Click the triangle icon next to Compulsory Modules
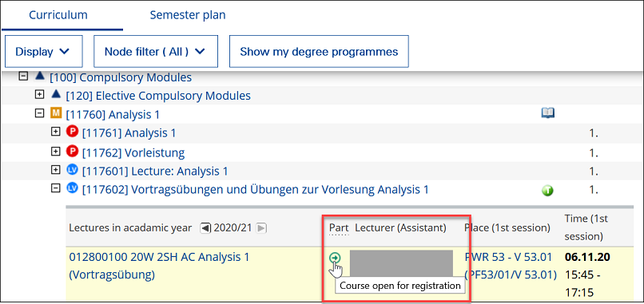Image resolution: width=644 pixels, height=304 pixels. pyautogui.click(x=39, y=76)
